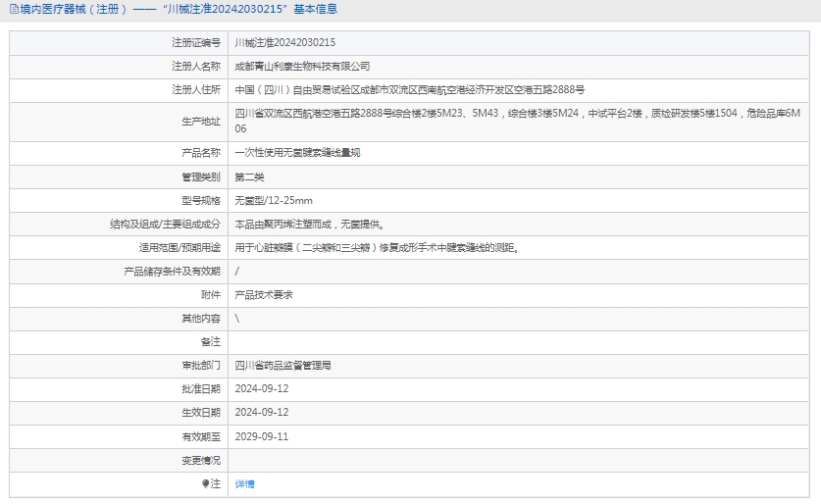Click the 生效日期 value 2024-09-12

pyautogui.click(x=262, y=412)
